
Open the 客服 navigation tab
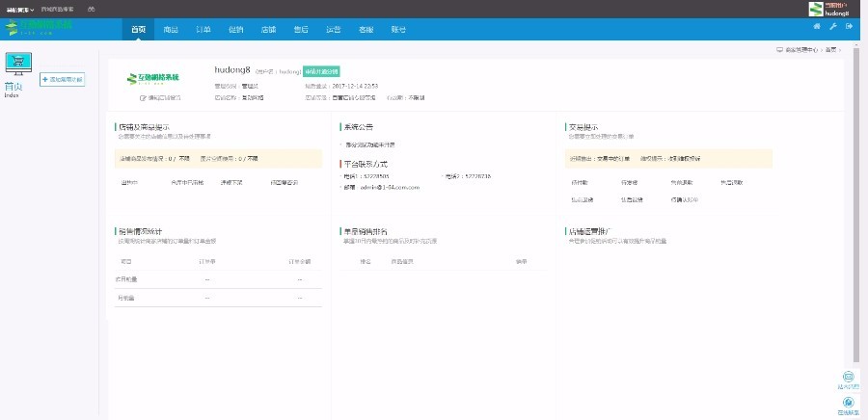366,29
